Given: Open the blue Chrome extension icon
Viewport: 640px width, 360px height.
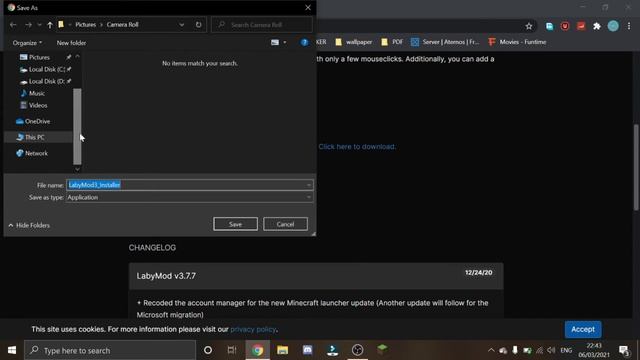Looking at the screenshot, I should [549, 26].
